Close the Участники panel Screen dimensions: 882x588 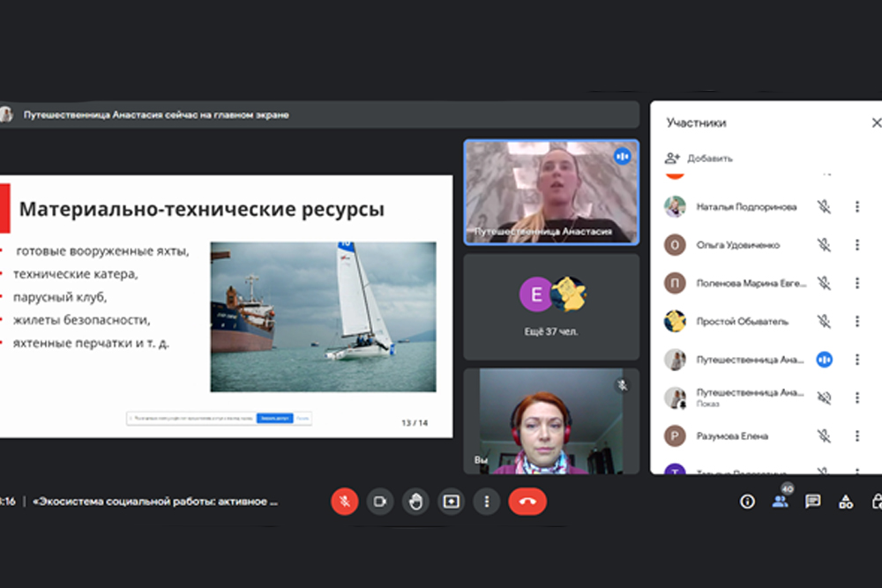(876, 123)
